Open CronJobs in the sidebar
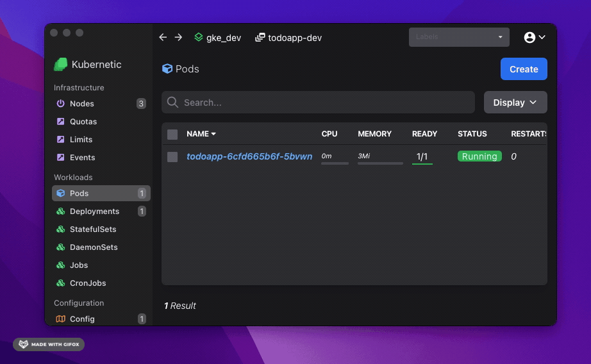Screen dimensions: 591x364 (101, 283)
